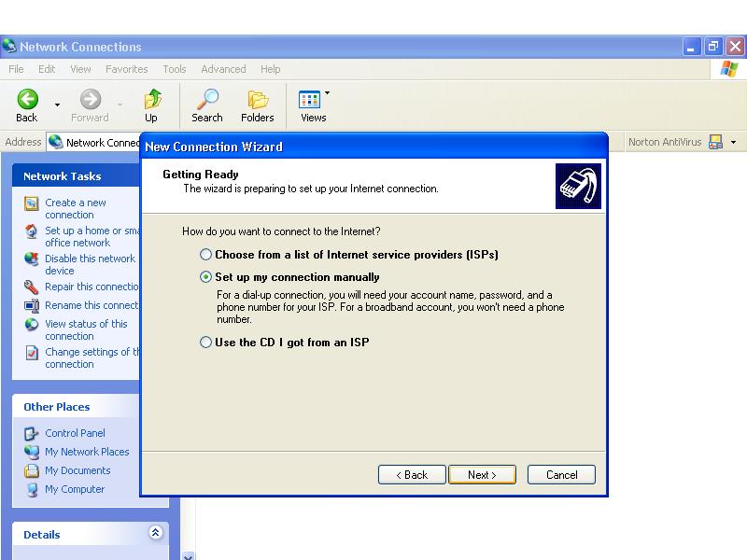
Task: Open the Forward button history dropdown arrow
Action: pos(120,105)
